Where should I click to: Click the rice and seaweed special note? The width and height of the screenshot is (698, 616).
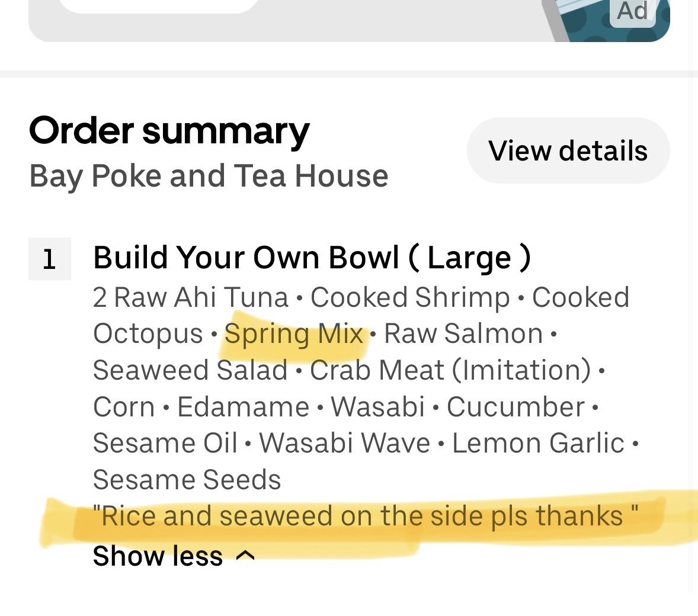(x=365, y=516)
